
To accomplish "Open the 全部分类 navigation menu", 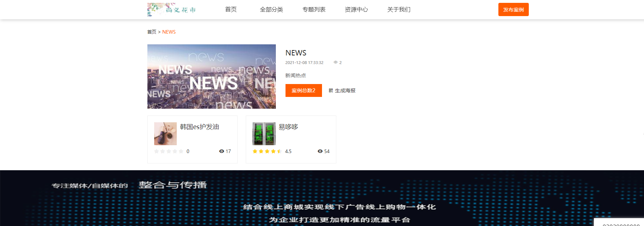I will pos(271,9).
